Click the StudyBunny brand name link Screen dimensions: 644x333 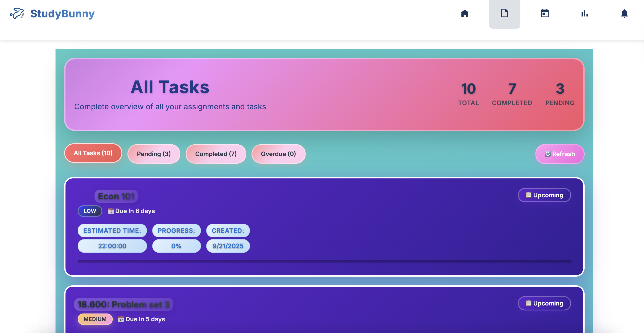[x=62, y=13]
